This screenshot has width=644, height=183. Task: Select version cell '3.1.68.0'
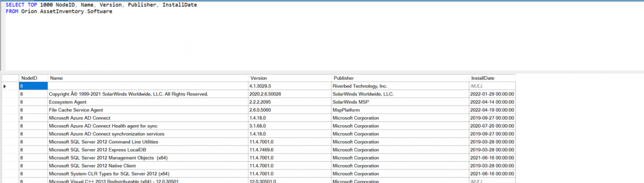(x=290, y=126)
